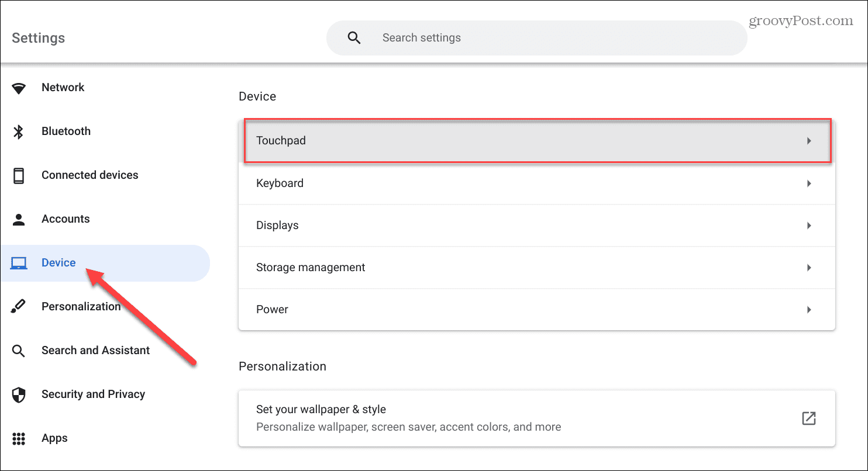Image resolution: width=868 pixels, height=471 pixels.
Task: Select Personalization label in sidebar
Action: click(x=81, y=307)
